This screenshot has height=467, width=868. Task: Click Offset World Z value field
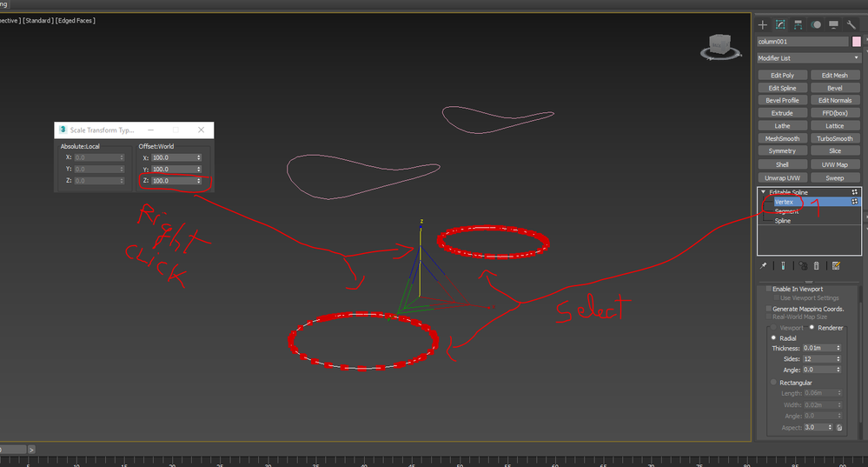[173, 181]
